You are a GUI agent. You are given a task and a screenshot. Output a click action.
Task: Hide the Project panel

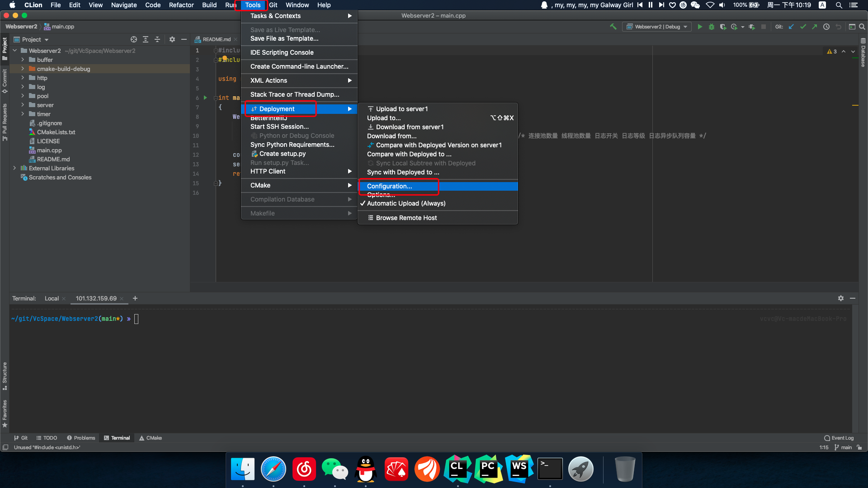coord(184,39)
